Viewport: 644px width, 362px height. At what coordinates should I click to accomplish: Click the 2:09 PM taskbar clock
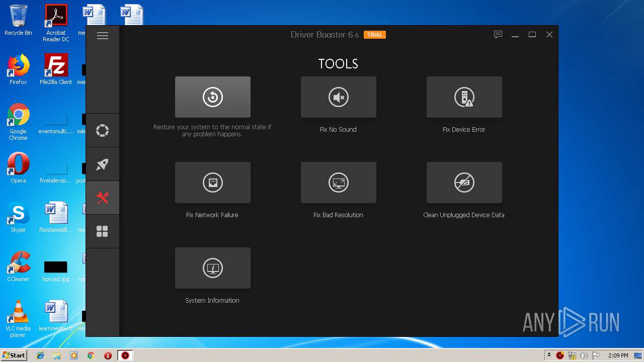[x=618, y=355]
